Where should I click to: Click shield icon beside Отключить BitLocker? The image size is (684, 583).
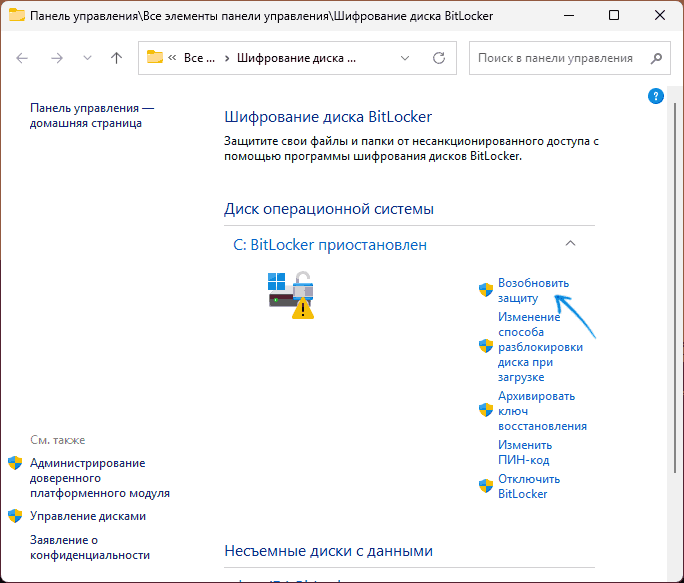(x=486, y=486)
